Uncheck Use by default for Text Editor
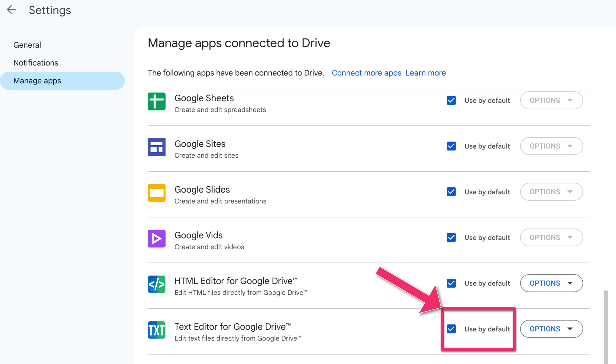 pos(451,329)
